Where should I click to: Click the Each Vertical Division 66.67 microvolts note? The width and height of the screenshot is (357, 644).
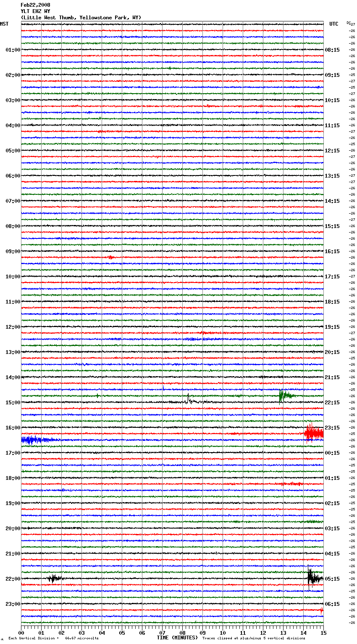(x=54, y=638)
